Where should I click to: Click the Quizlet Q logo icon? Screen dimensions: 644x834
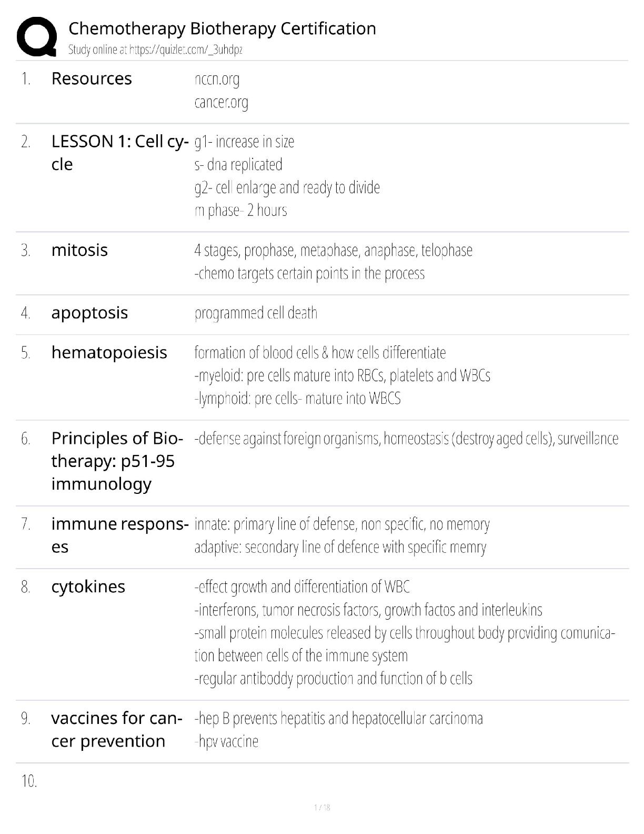37,36
